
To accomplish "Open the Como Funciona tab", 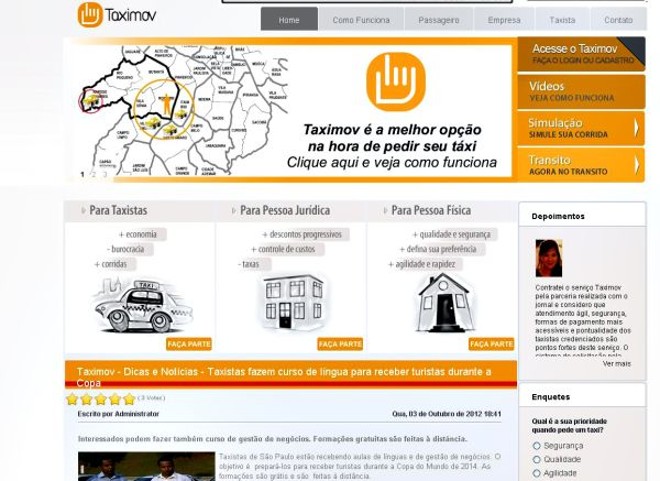I will pyautogui.click(x=361, y=19).
